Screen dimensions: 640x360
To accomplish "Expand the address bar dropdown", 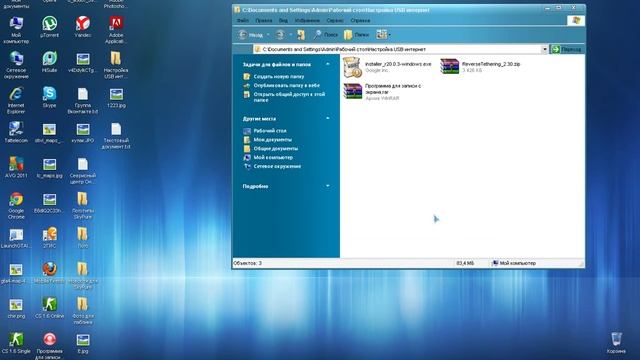I will click(x=544, y=49).
